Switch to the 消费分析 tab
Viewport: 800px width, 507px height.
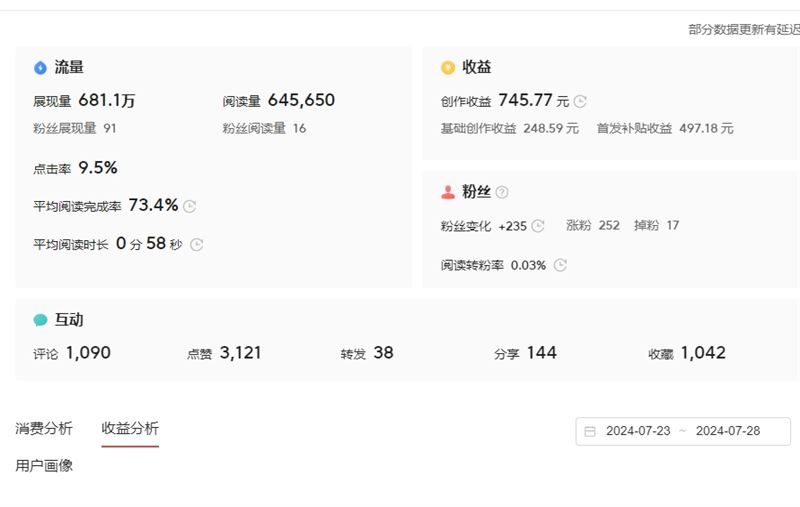coord(44,428)
